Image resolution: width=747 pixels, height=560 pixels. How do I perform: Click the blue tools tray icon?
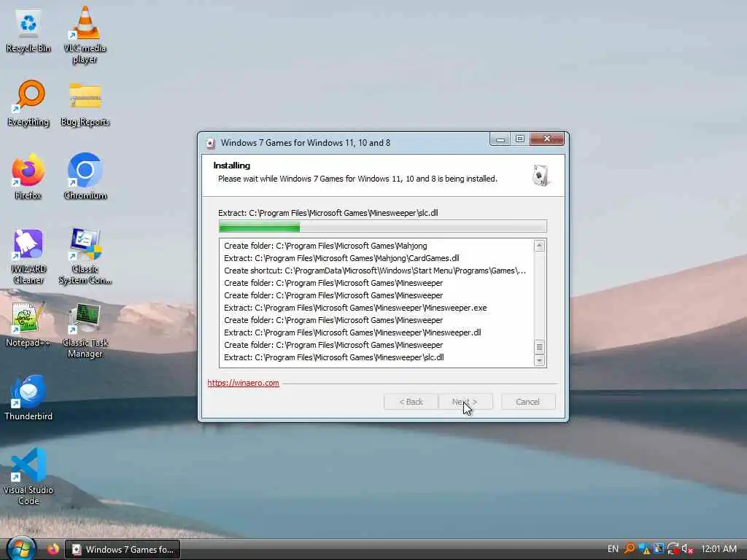point(659,549)
